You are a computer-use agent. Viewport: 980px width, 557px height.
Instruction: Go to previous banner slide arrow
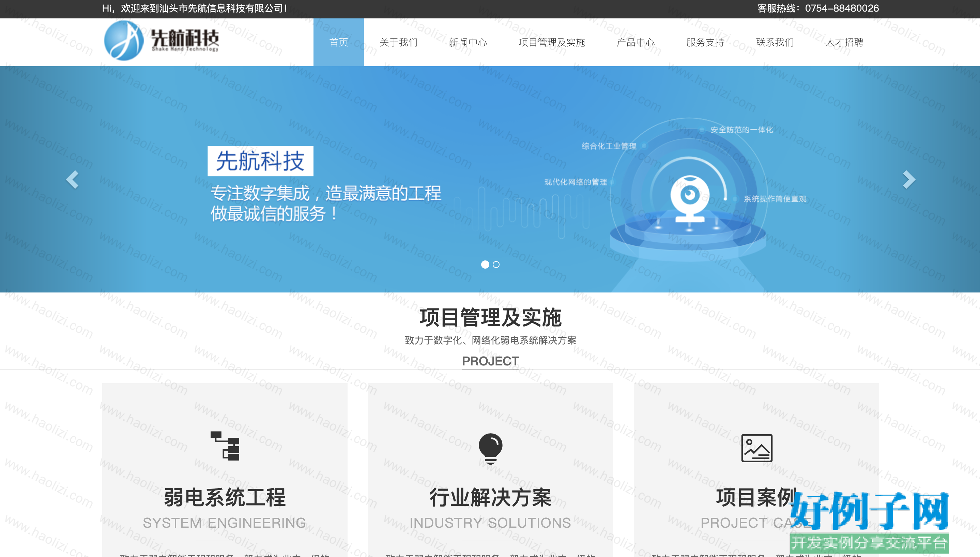72,179
